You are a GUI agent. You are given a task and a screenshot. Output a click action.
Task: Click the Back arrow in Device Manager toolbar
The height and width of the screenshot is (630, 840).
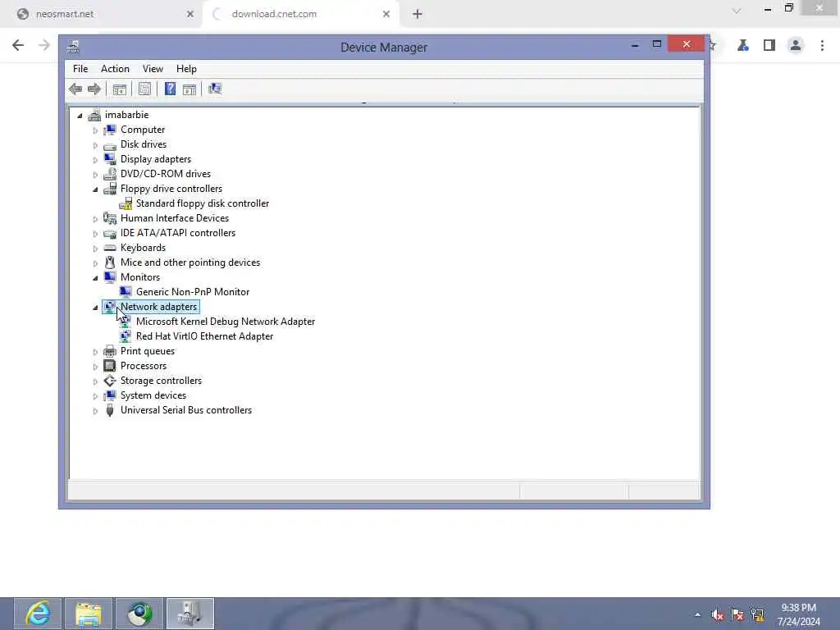(75, 89)
